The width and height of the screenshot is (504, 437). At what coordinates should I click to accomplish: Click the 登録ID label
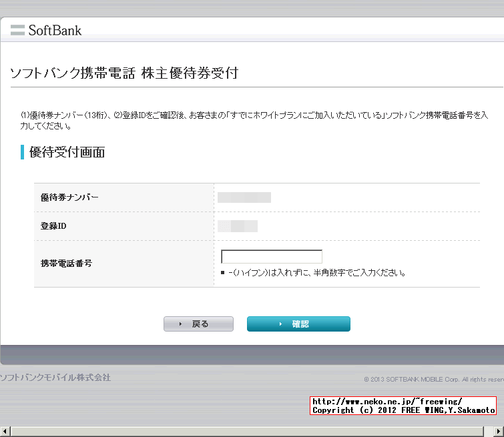tap(53, 226)
